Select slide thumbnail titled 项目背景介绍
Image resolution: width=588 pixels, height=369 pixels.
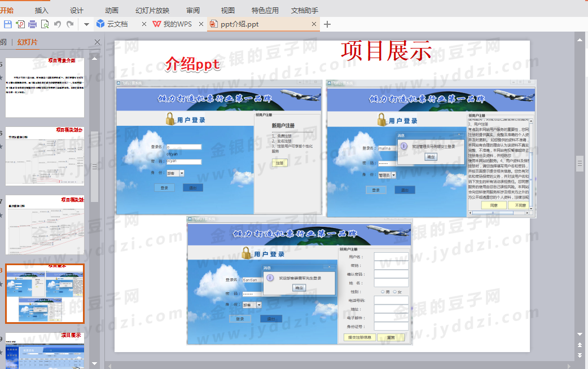tap(45, 87)
